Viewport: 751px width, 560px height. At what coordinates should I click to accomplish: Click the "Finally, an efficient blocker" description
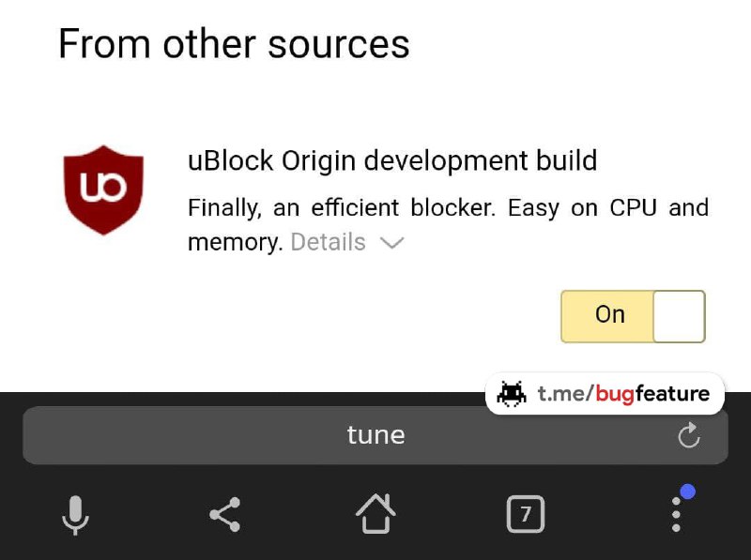click(x=448, y=207)
